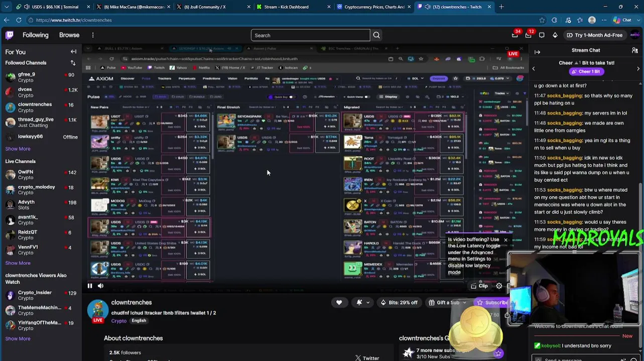Click the Clip button on the player
The image size is (644, 361).
click(x=479, y=286)
